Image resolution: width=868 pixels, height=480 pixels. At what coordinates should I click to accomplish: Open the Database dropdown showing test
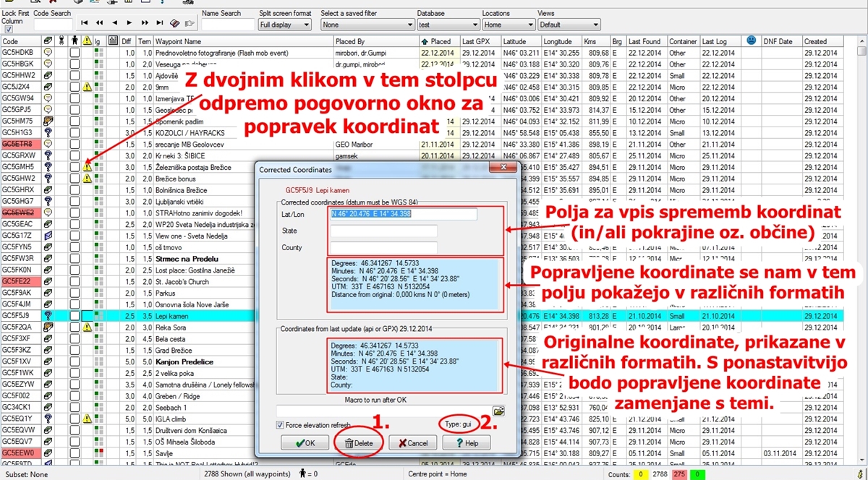(x=448, y=25)
